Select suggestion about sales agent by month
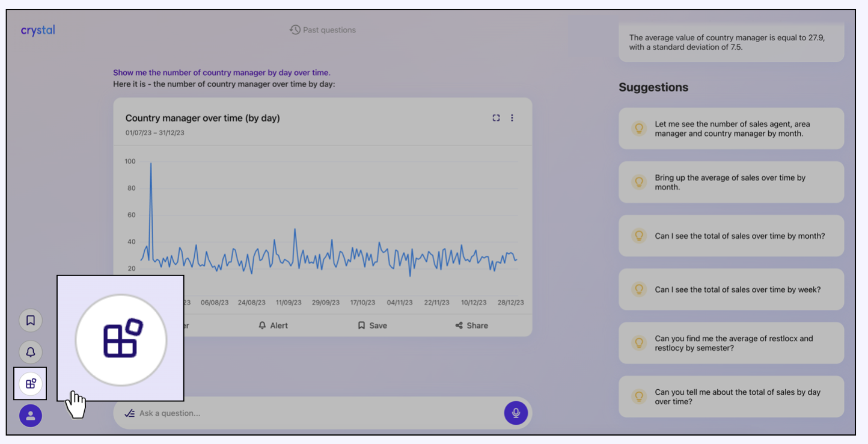 pos(731,129)
